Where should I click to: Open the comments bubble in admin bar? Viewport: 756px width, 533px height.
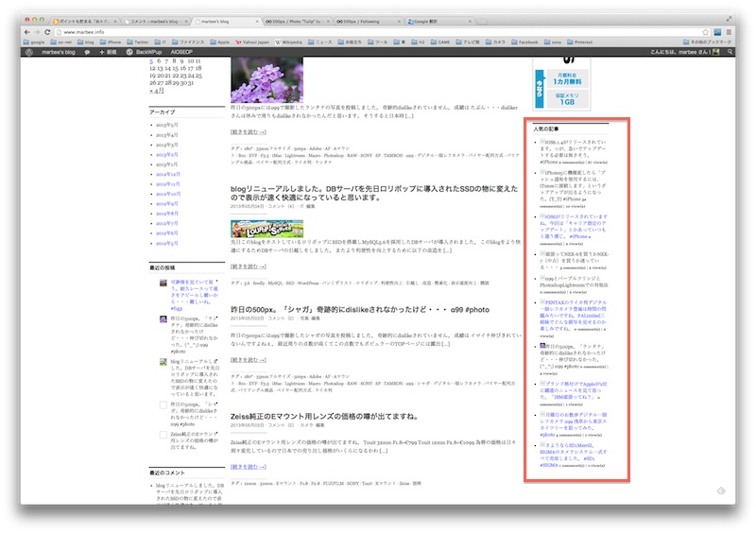point(87,52)
